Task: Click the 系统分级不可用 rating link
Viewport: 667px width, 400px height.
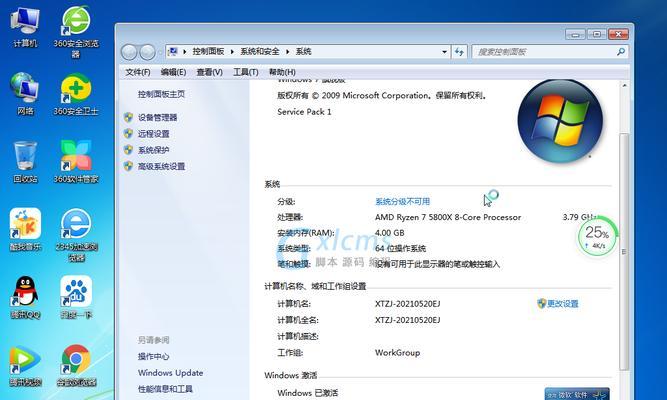Action: [402, 201]
